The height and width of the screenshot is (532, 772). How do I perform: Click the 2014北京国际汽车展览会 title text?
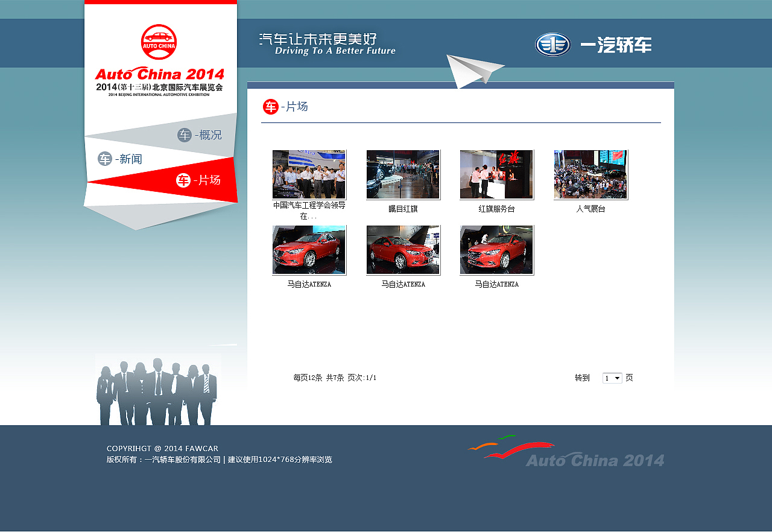159,87
